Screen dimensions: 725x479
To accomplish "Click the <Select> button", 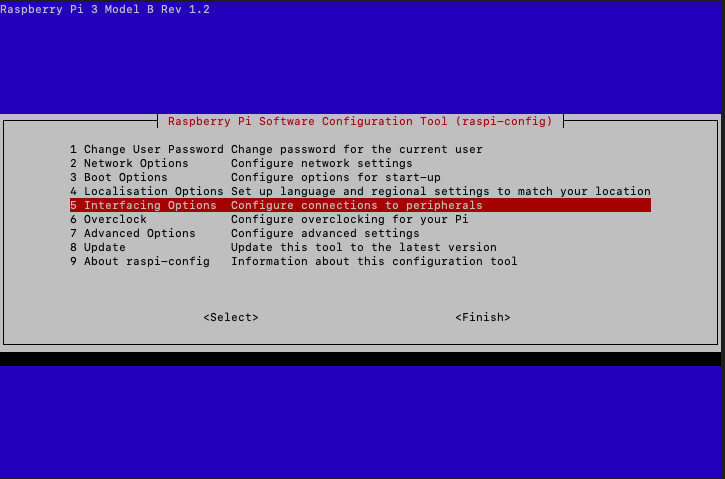I will click(231, 317).
